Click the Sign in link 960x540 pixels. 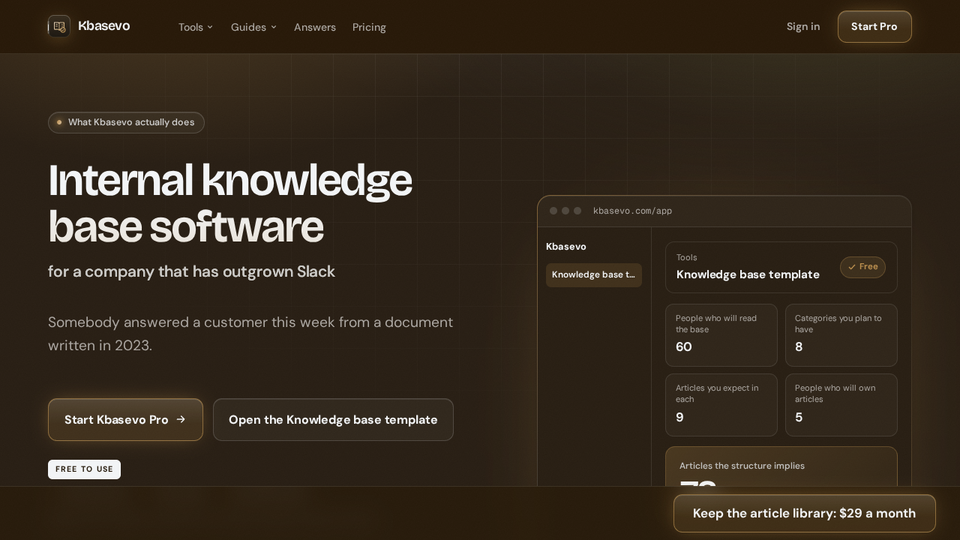[x=803, y=26]
